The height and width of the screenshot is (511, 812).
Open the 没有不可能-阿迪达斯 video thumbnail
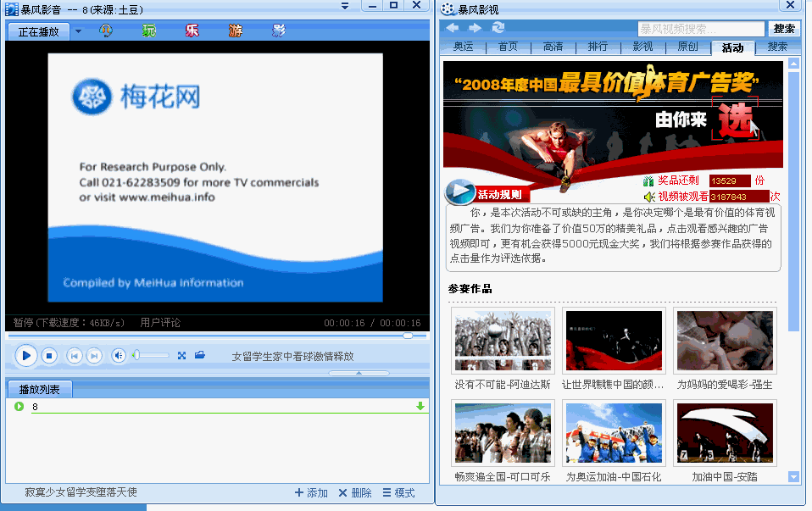pyautogui.click(x=503, y=340)
